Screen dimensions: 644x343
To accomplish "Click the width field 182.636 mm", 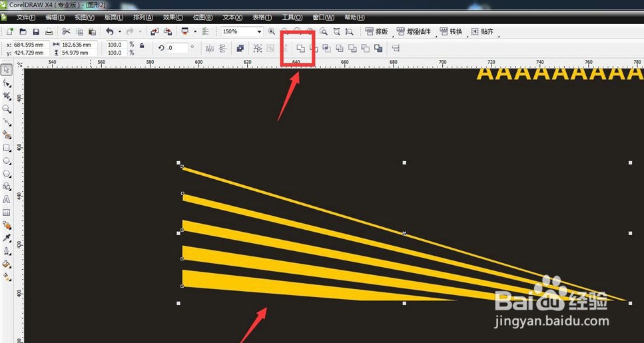I will coord(79,45).
